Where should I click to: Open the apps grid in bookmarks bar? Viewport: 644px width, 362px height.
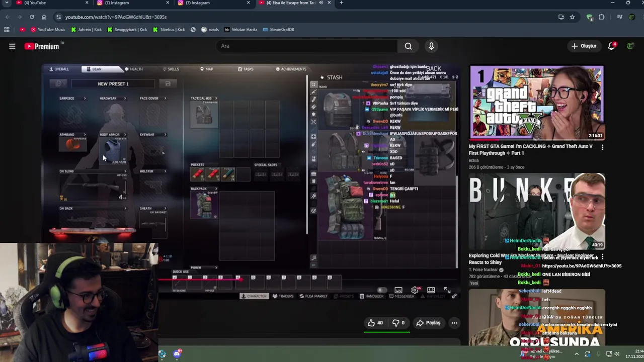pos(7,30)
